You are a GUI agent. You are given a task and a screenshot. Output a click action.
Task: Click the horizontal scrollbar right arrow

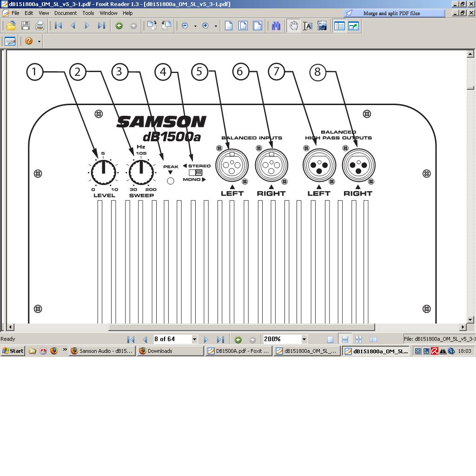463,327
